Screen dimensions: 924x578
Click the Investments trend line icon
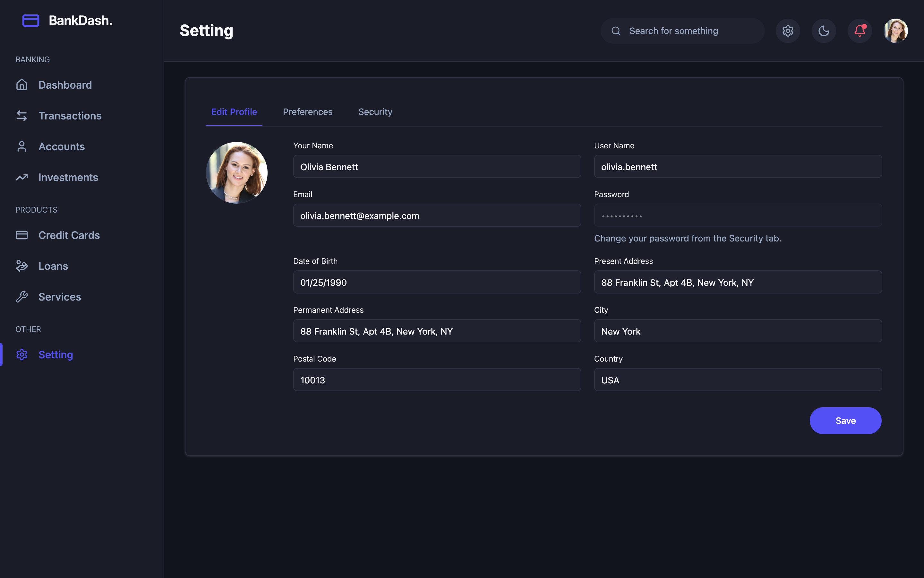22,177
